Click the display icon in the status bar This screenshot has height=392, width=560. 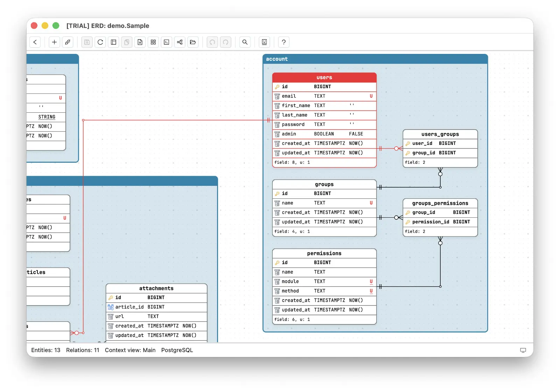(x=523, y=350)
